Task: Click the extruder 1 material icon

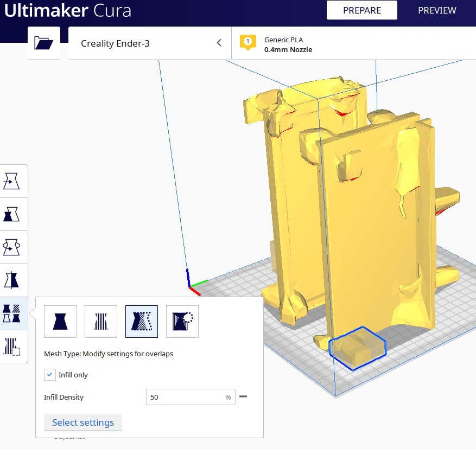Action: click(247, 42)
